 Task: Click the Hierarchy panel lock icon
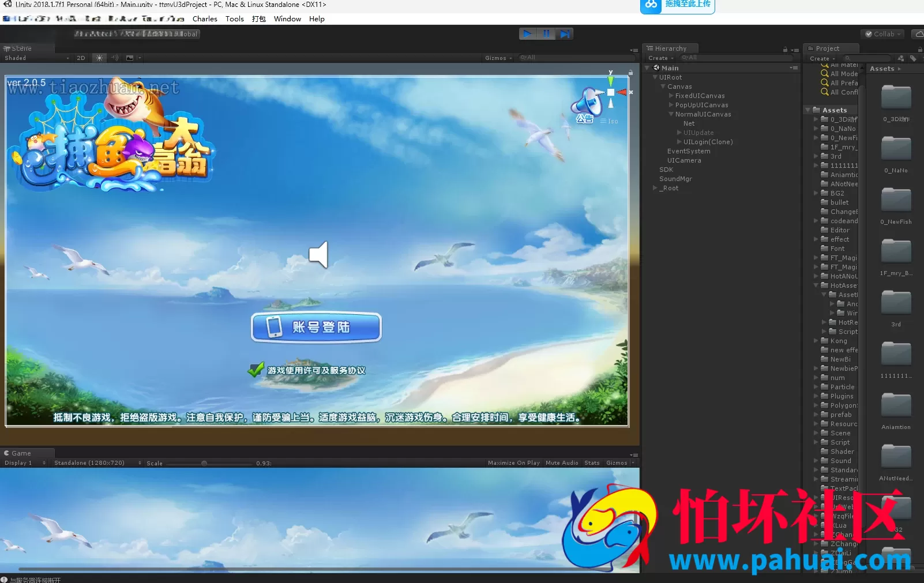click(x=785, y=49)
